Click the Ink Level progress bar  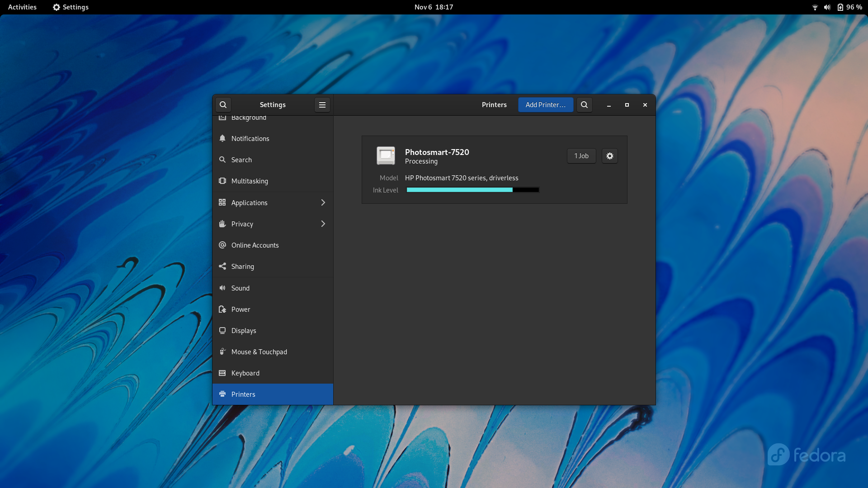coord(473,190)
